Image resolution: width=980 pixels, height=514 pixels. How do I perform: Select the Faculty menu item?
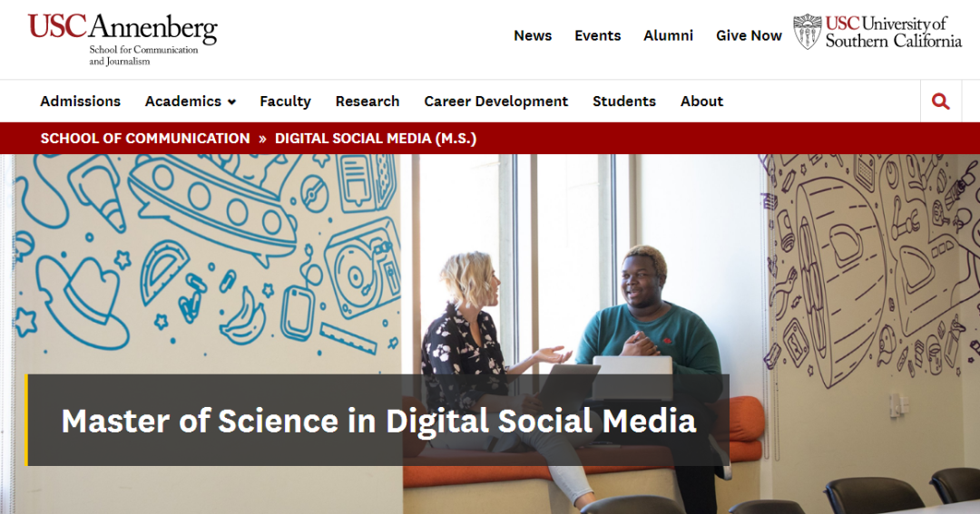285,102
